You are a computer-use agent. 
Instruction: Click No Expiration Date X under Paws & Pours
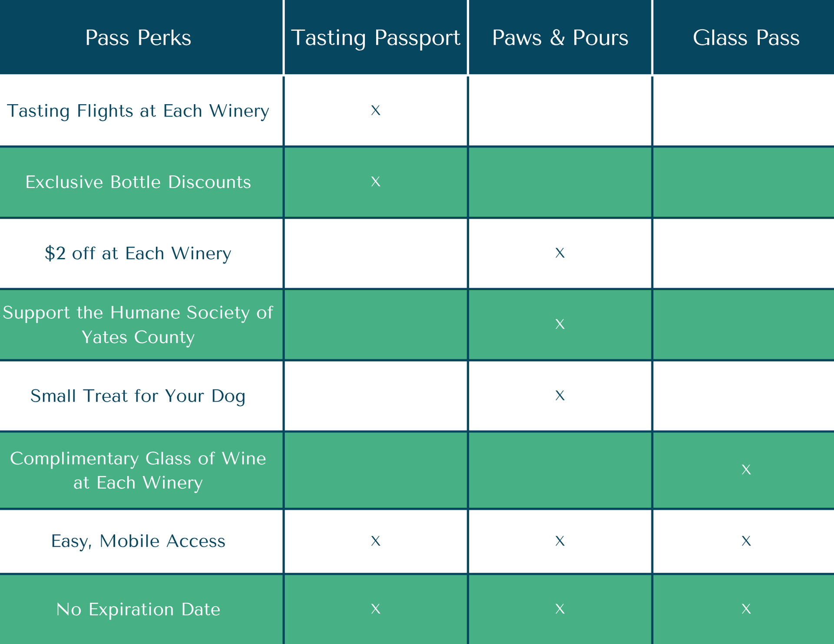point(560,609)
